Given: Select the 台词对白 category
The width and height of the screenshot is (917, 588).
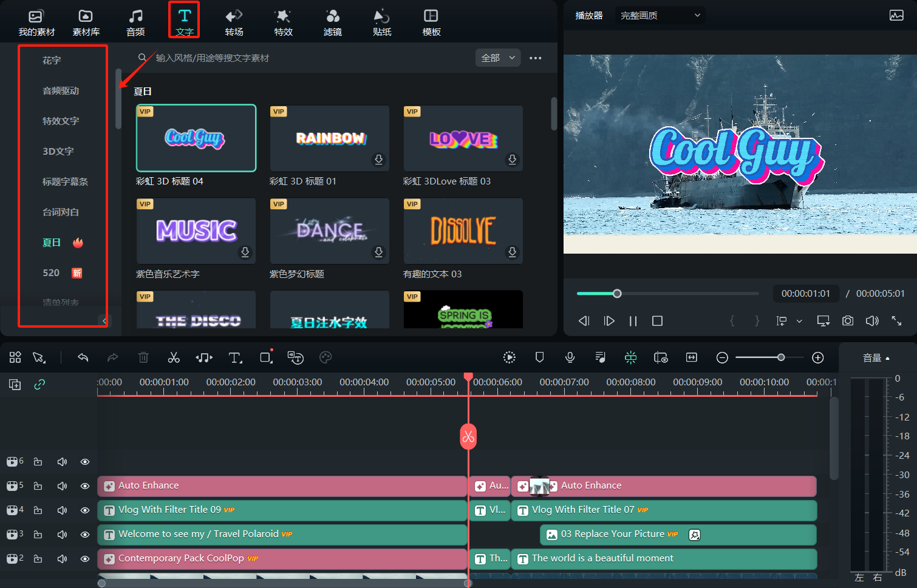Looking at the screenshot, I should tap(61, 212).
